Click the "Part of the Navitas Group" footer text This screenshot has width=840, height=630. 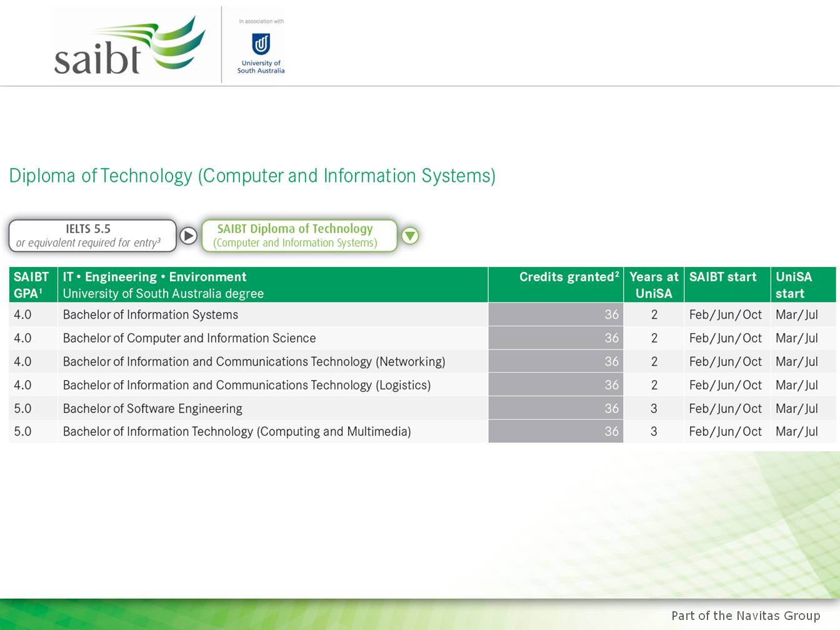(746, 616)
